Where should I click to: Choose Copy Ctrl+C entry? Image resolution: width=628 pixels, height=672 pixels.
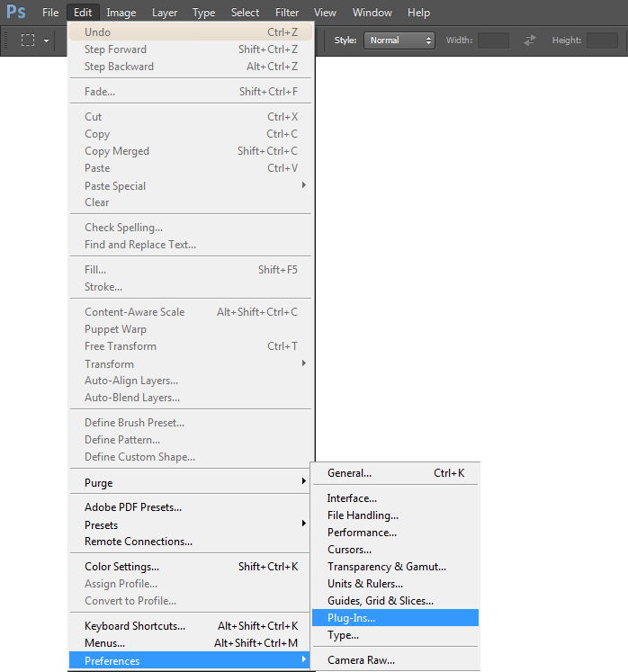click(x=191, y=134)
